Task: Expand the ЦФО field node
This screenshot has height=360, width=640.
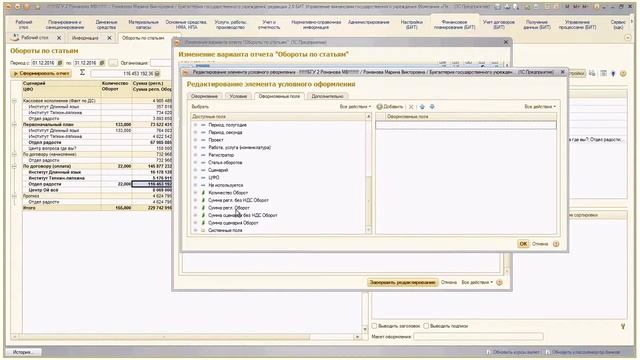Action: coord(195,178)
